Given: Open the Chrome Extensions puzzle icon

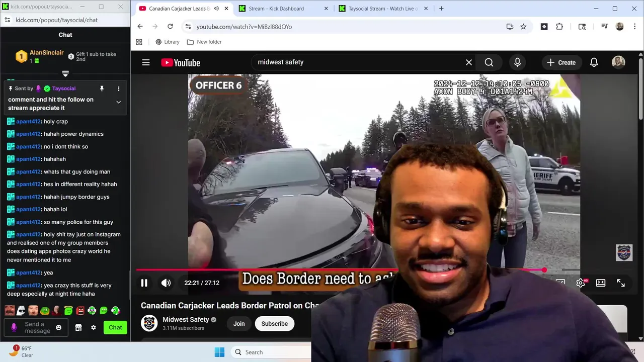Looking at the screenshot, I should (x=559, y=27).
